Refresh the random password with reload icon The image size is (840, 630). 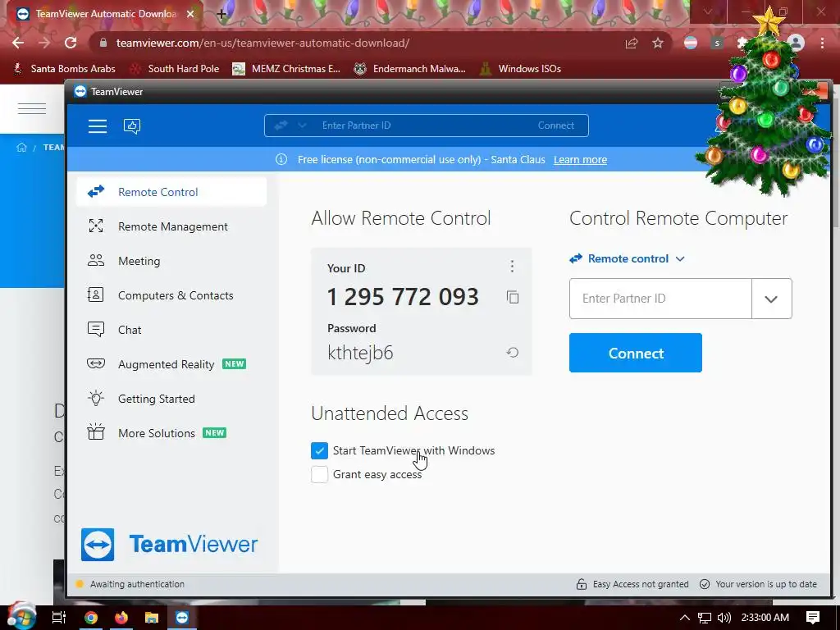pyautogui.click(x=513, y=352)
